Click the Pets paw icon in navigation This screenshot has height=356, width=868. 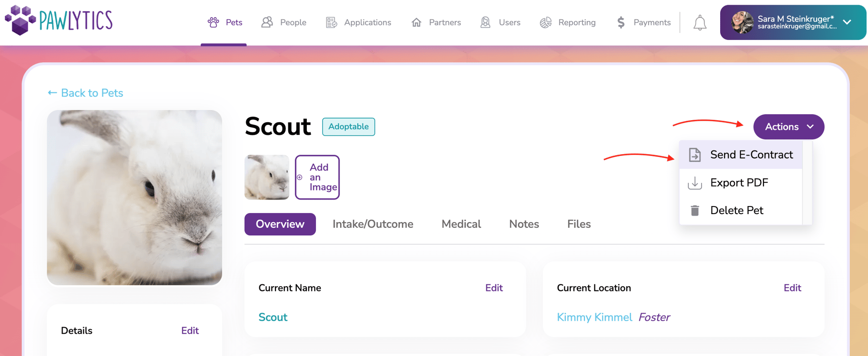tap(212, 22)
